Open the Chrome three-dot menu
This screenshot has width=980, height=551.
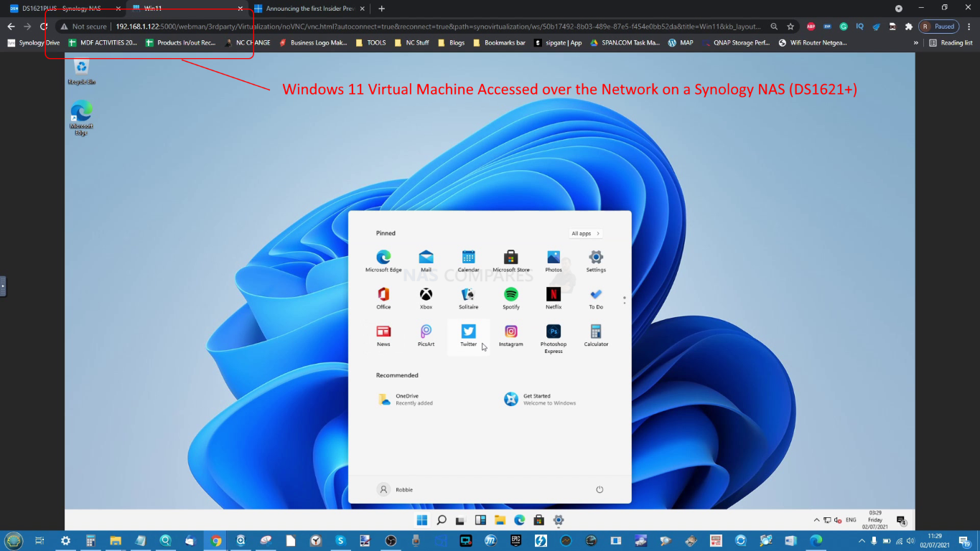point(970,27)
